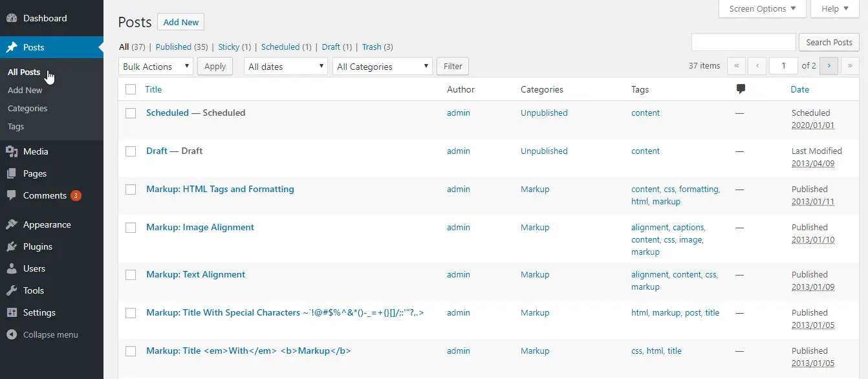Sort posts by Date column header
Screen dimensions: 868x379
click(x=800, y=89)
